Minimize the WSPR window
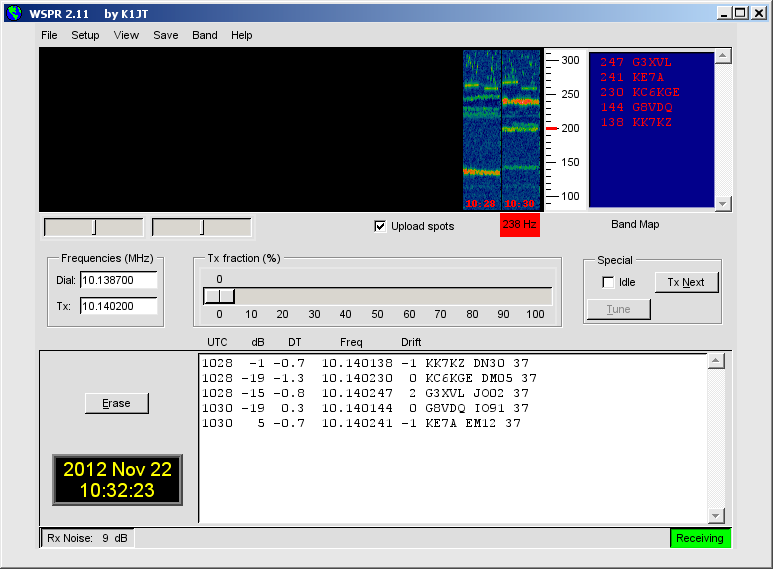Image resolution: width=773 pixels, height=569 pixels. pyautogui.click(x=723, y=13)
